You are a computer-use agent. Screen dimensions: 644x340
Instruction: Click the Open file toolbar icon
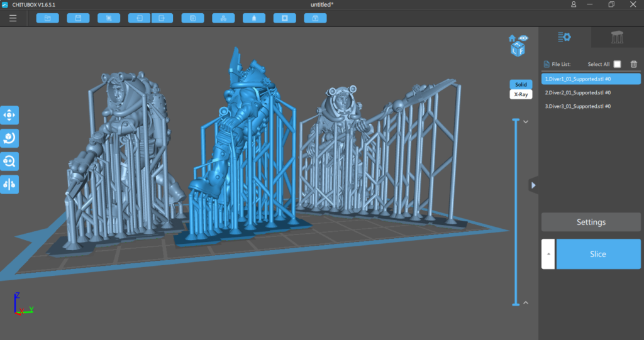(47, 18)
